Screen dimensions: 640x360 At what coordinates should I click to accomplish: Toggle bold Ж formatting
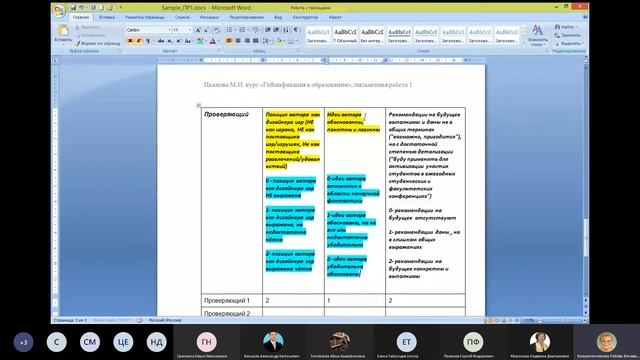(x=131, y=41)
